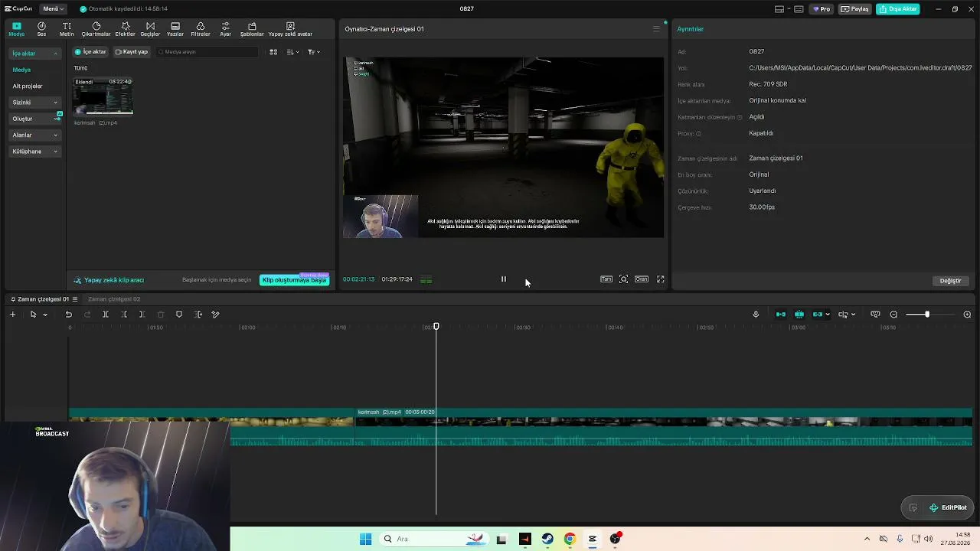Toggle auto snapping on timeline
Image resolution: width=980 pixels, height=551 pixels.
(x=799, y=315)
